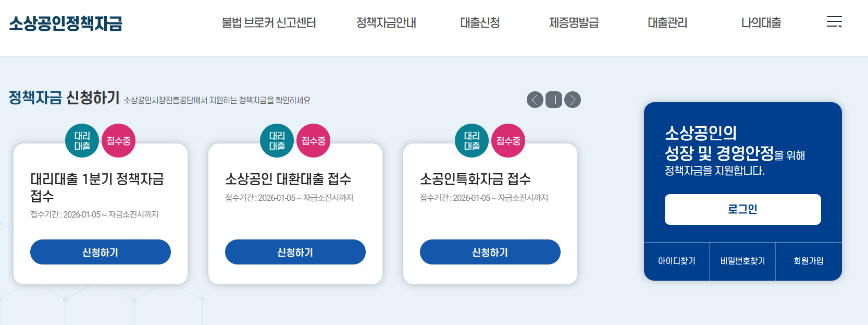Click the 접수중 badge on 소상공인 대환대출 card
868x325 pixels.
313,140
